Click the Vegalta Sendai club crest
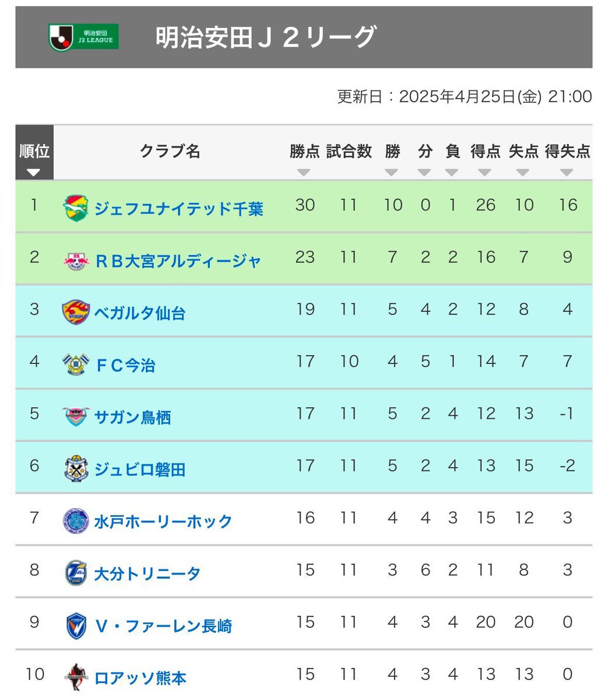This screenshot has height=700, width=608. coord(76,313)
